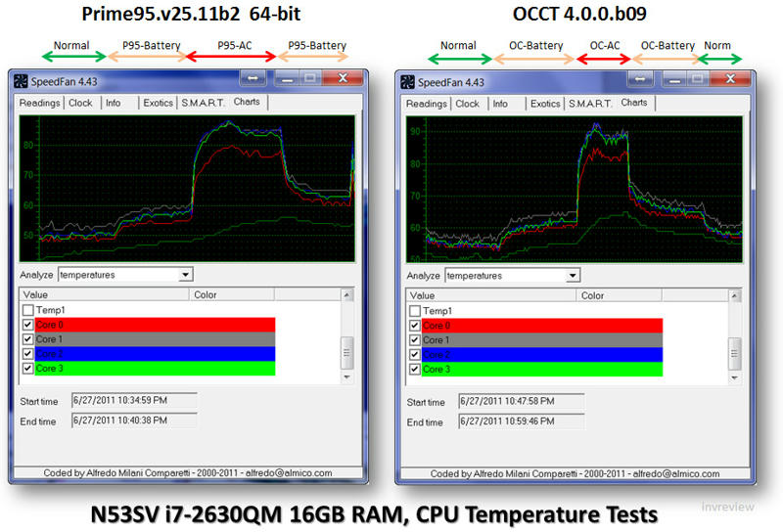Close the left SpeedFan window

click(x=343, y=78)
